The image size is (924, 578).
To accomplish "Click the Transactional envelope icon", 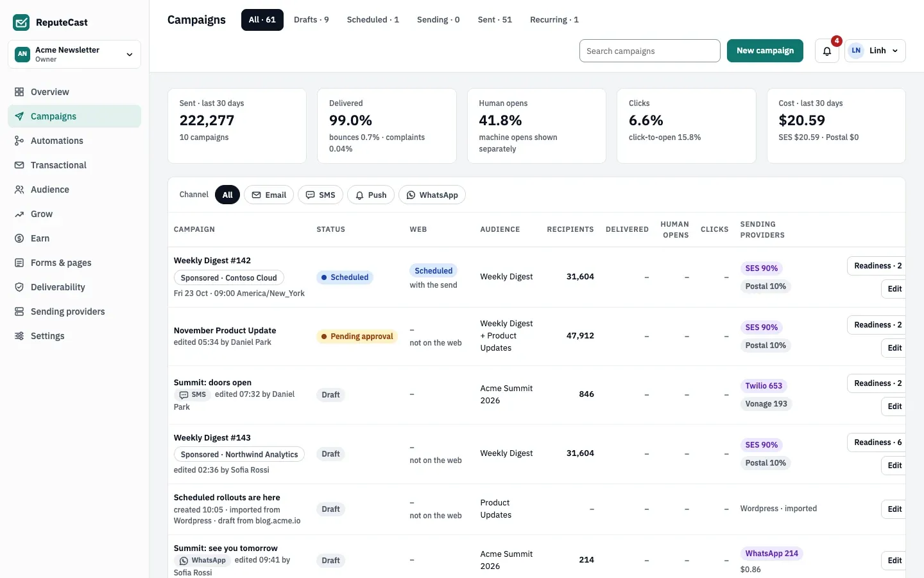I will click(x=19, y=165).
